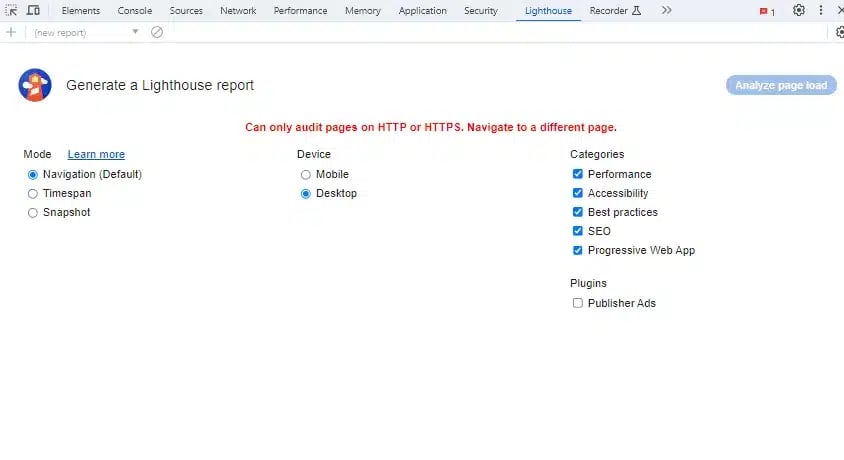Click Analyze page load button
Screen dimensions: 844x460
(781, 85)
